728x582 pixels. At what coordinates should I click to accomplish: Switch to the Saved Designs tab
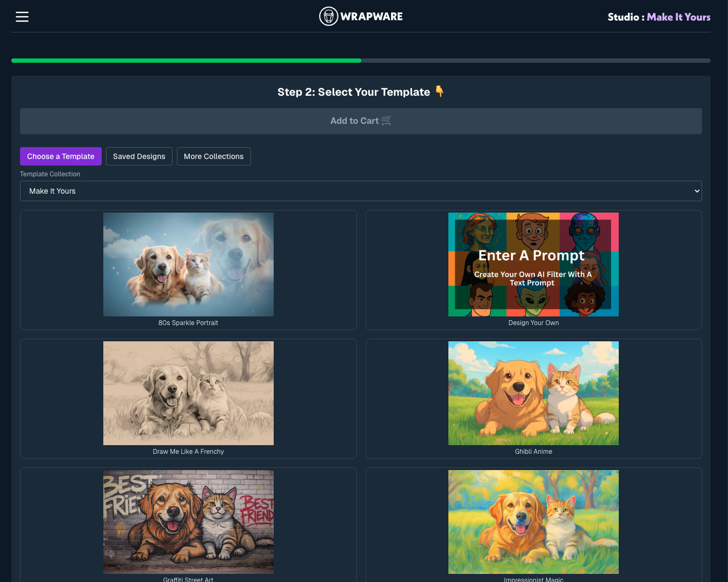[139, 156]
